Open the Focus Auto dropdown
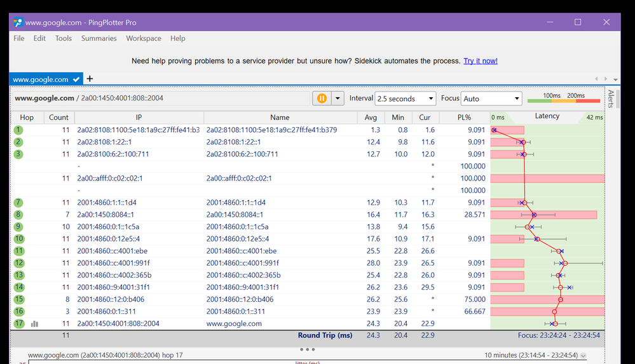 [491, 98]
